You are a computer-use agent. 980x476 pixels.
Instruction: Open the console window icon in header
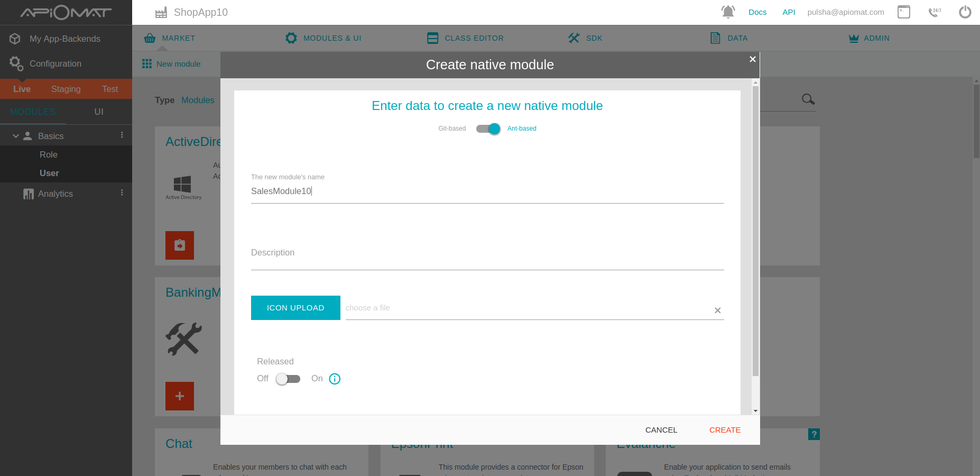(x=903, y=12)
